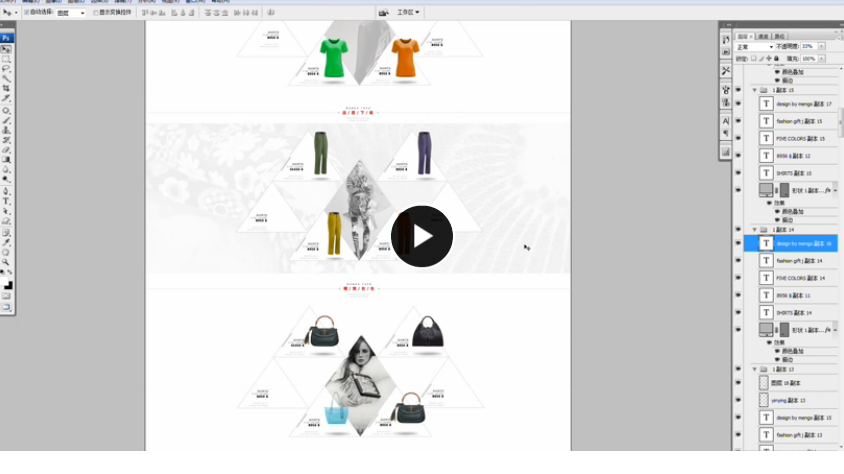The height and width of the screenshot is (474, 844).
Task: Select the 图层 tab
Action: pos(744,36)
